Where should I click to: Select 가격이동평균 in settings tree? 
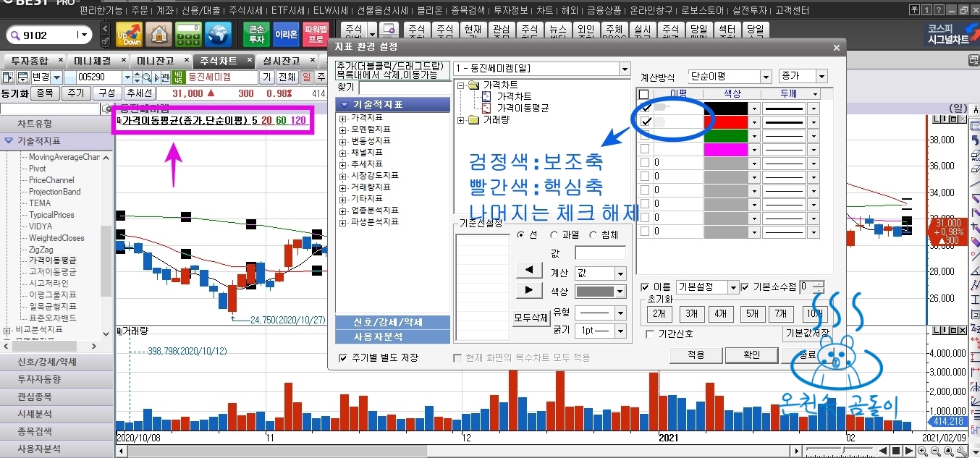523,108
